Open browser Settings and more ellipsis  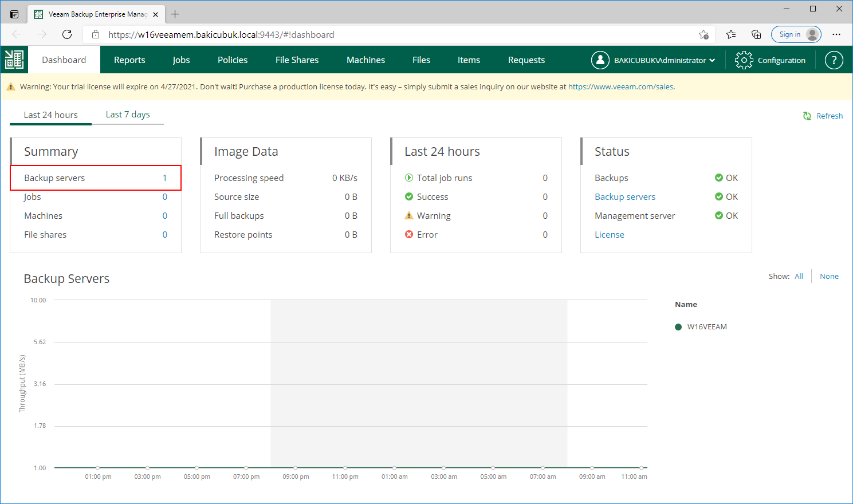click(x=836, y=34)
